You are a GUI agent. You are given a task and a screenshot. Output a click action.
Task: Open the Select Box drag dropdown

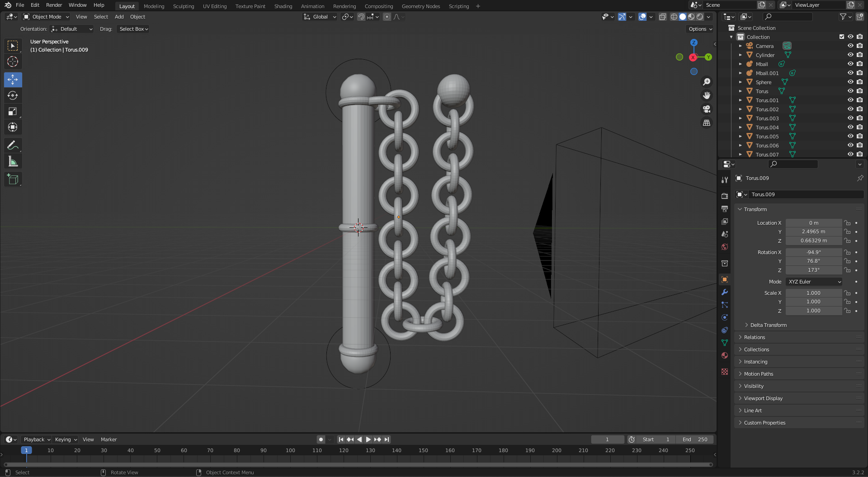pyautogui.click(x=133, y=29)
